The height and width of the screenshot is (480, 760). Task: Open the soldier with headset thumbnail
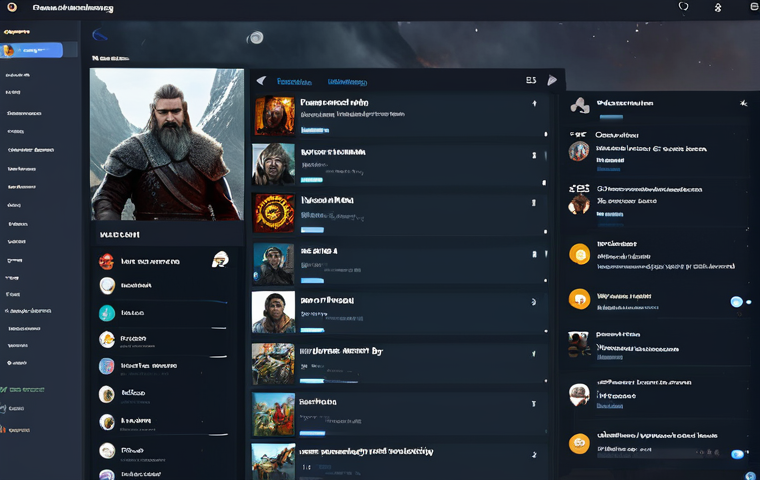273,264
